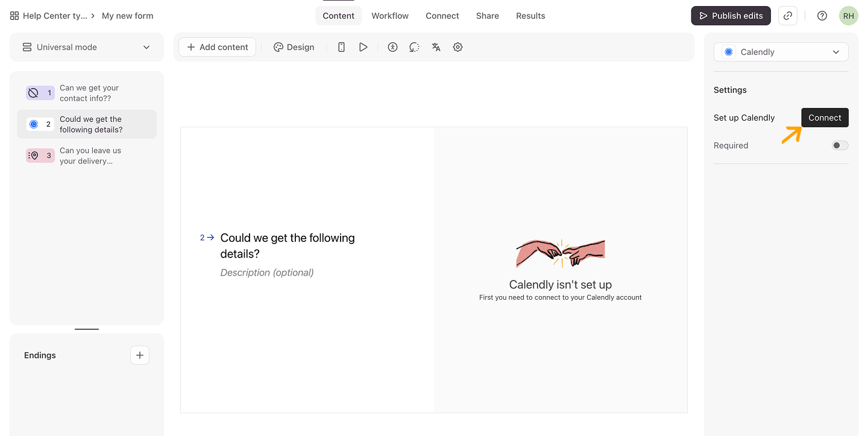
Task: Click the Settings heading
Action: click(x=730, y=90)
